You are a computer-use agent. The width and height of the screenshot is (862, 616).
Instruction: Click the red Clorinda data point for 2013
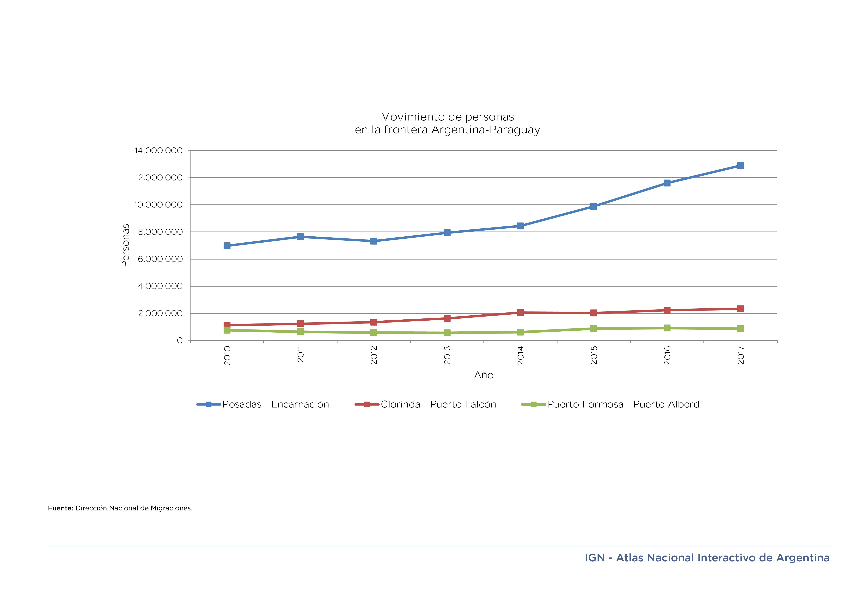click(x=447, y=318)
